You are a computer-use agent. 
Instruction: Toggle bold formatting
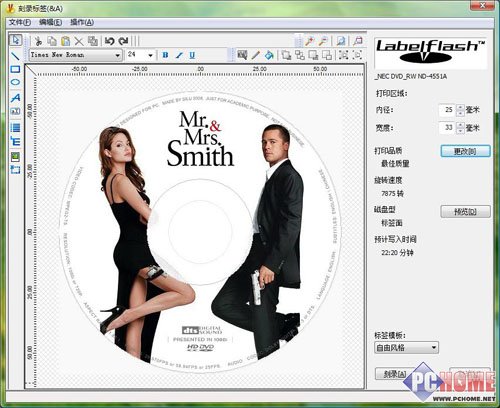pos(165,55)
